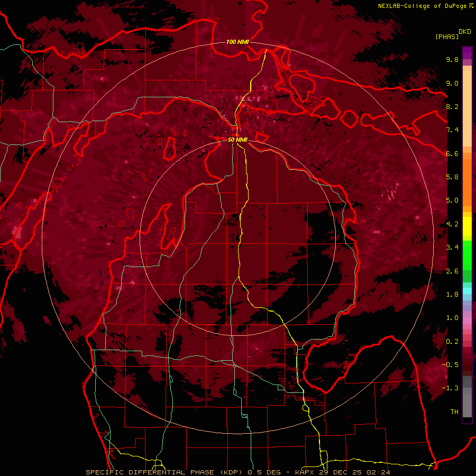
Task: Click the TH label on the color scale
Action: click(x=454, y=412)
